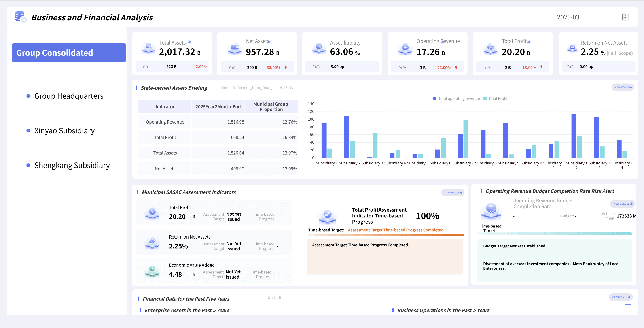Switch to Xinyao Subsidiary
This screenshot has width=644, height=328.
point(64,131)
